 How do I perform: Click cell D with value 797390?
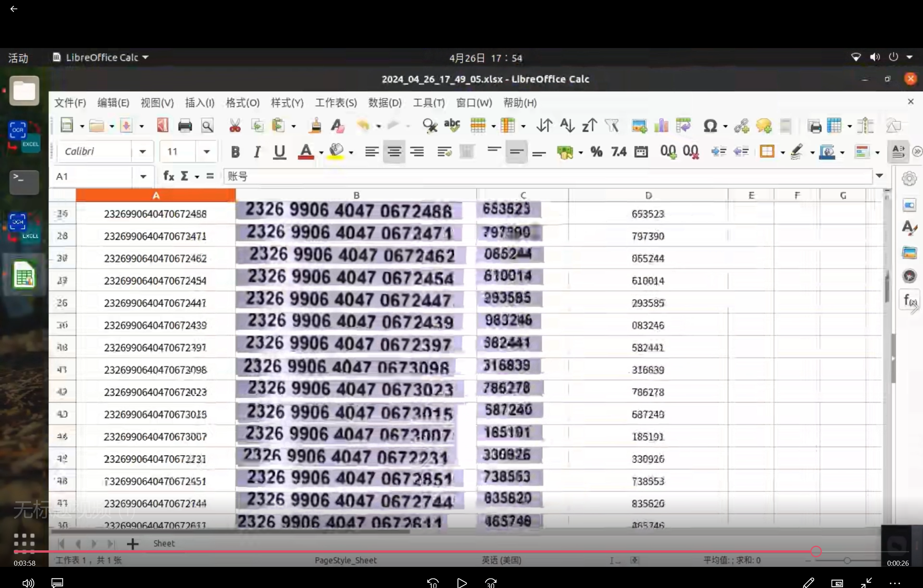click(x=648, y=236)
